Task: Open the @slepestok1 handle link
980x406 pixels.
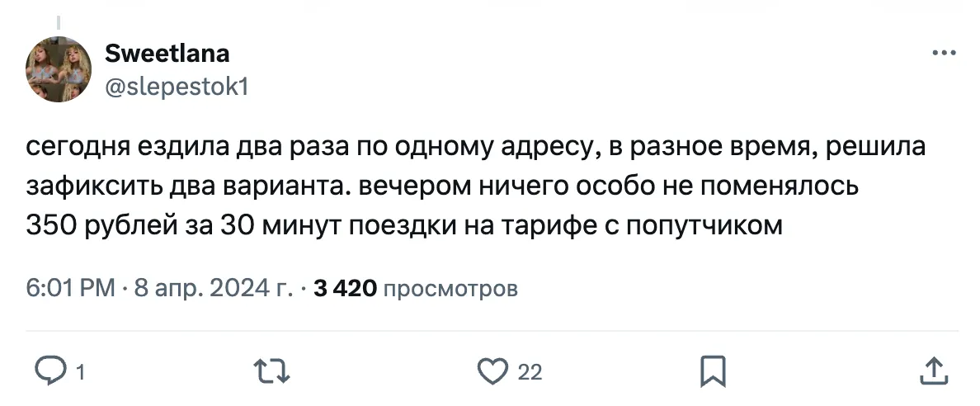Action: (x=177, y=87)
